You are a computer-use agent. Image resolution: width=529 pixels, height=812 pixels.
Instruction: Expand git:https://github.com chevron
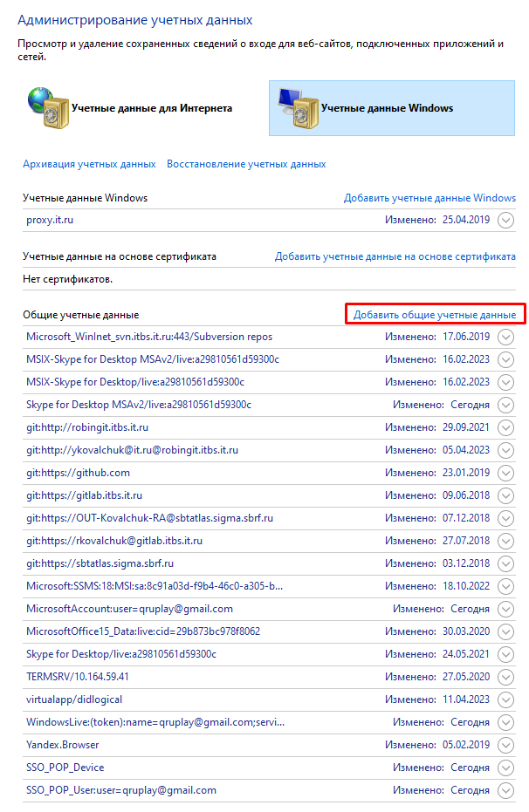click(505, 474)
